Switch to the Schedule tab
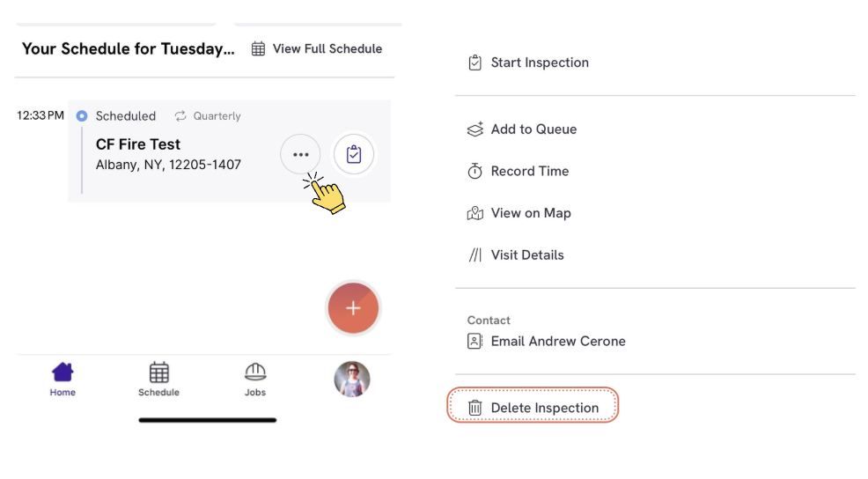Screen dimensions: 868x479 (158, 380)
